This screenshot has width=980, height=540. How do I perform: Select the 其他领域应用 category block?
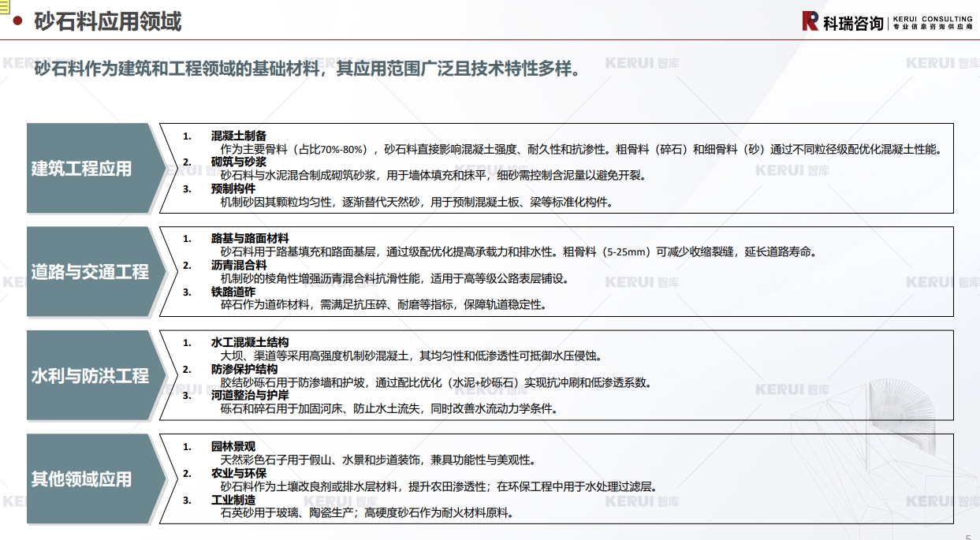[83, 479]
